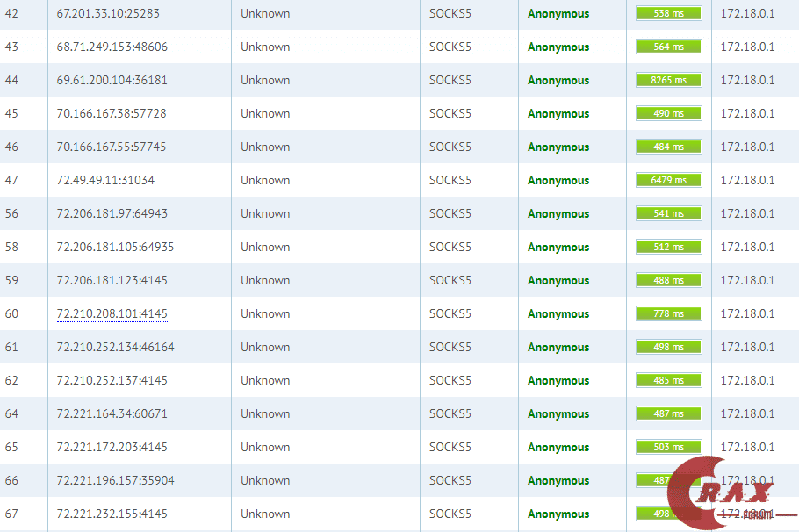Click SOCKS5 type in row 44
The width and height of the screenshot is (799, 532).
450,81
